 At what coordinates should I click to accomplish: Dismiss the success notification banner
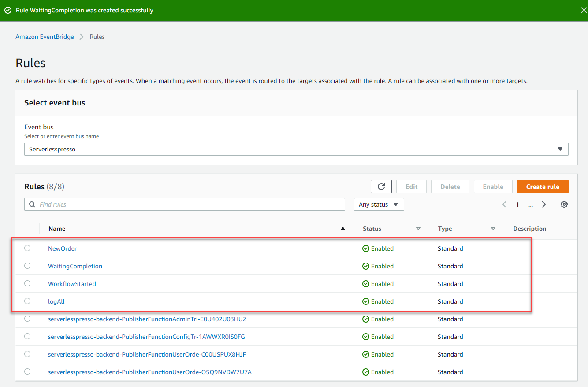point(584,10)
